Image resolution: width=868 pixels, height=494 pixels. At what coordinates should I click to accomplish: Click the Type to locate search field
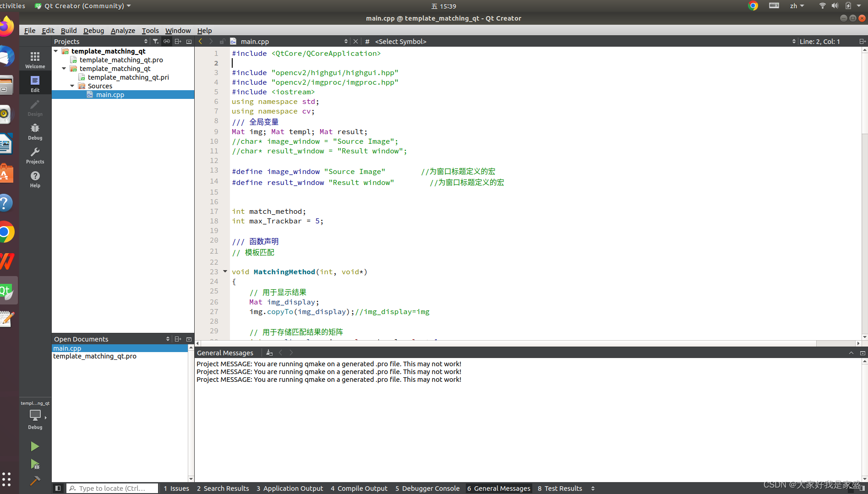[x=112, y=489]
